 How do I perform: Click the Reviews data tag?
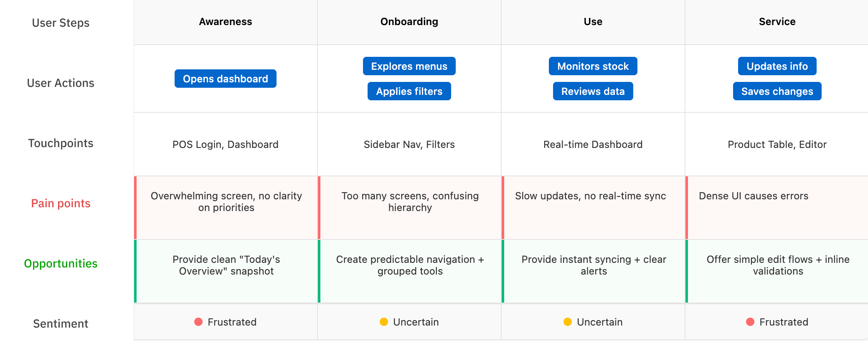tap(593, 91)
